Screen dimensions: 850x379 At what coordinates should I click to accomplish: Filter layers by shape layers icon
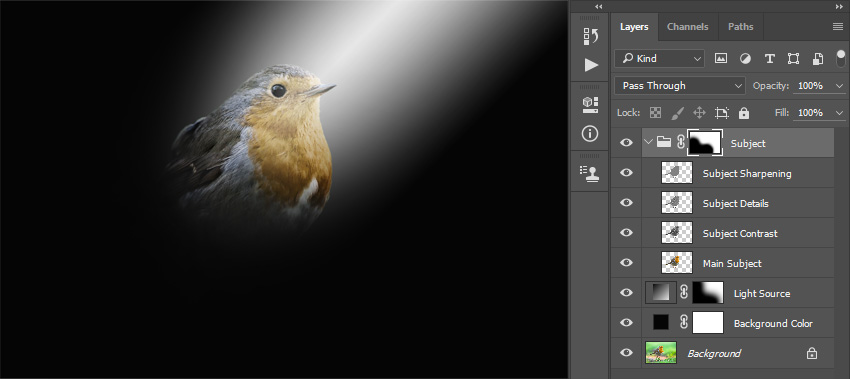(x=793, y=59)
